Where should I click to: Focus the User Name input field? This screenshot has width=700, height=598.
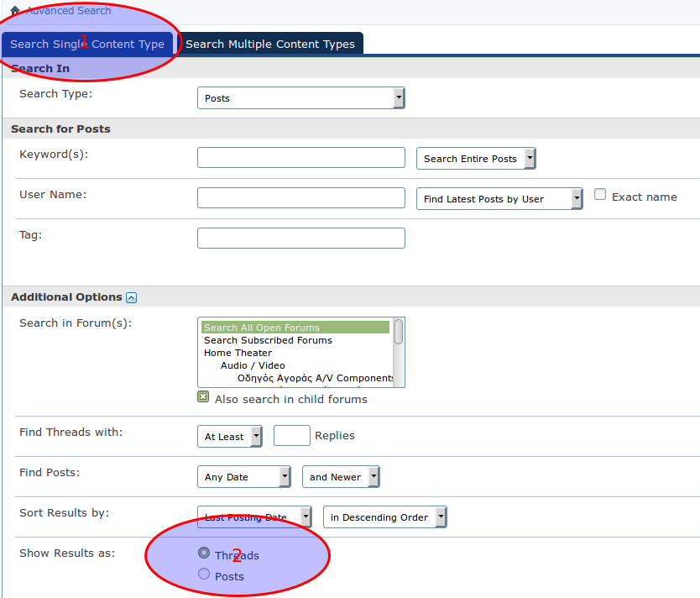300,198
